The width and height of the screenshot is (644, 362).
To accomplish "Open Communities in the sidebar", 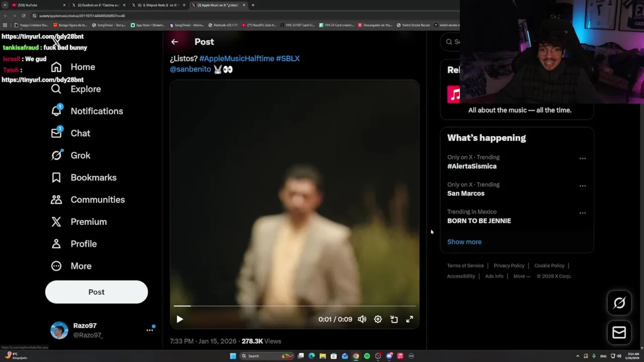I will pyautogui.click(x=88, y=200).
